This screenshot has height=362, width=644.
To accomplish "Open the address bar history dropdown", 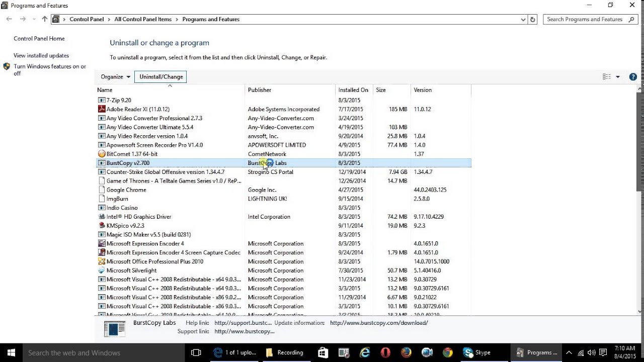I will 523,19.
